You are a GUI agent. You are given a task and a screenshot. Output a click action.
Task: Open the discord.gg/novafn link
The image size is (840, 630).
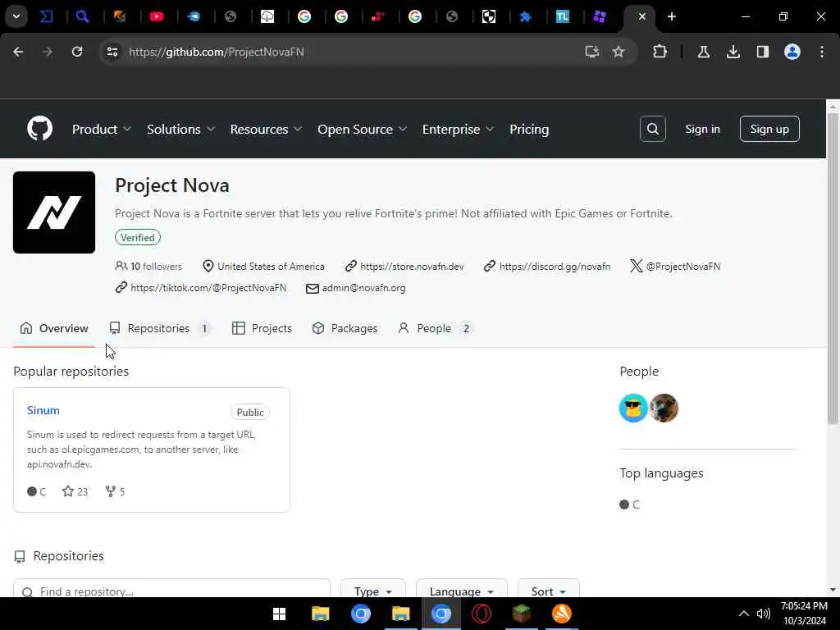[555, 267]
